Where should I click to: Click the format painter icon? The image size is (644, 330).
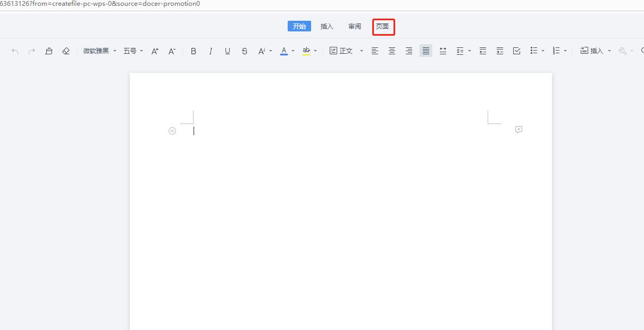[x=49, y=51]
